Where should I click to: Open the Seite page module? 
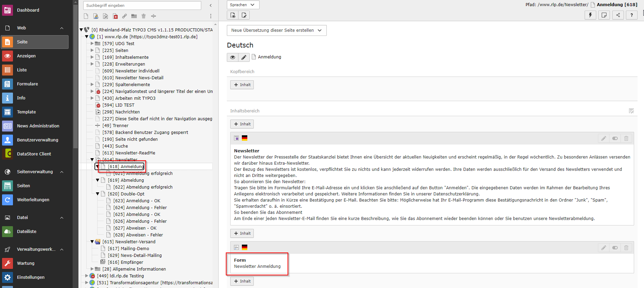click(x=34, y=42)
